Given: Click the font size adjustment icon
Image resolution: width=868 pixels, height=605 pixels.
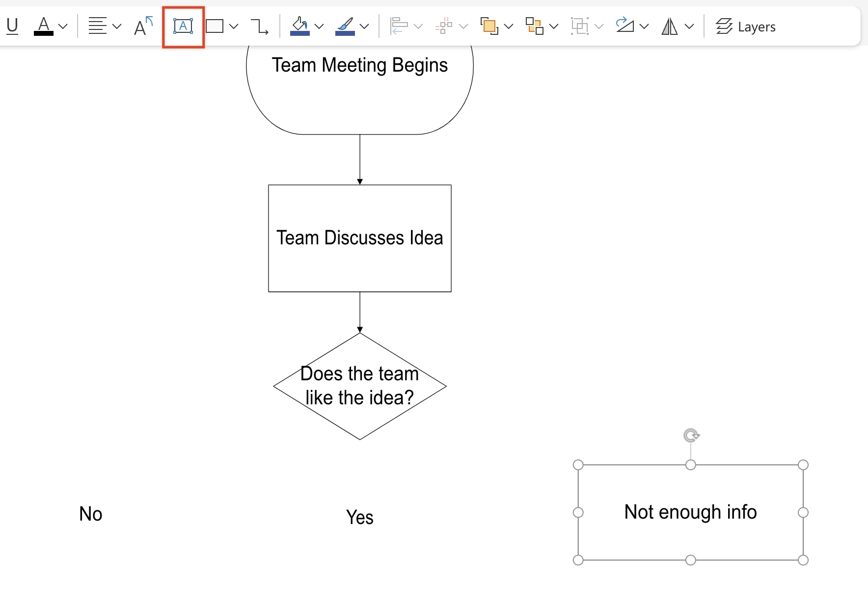Looking at the screenshot, I should (141, 26).
